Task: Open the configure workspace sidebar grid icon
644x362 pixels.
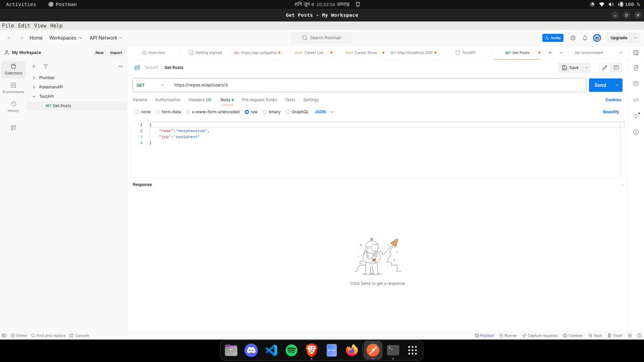Action: click(13, 128)
